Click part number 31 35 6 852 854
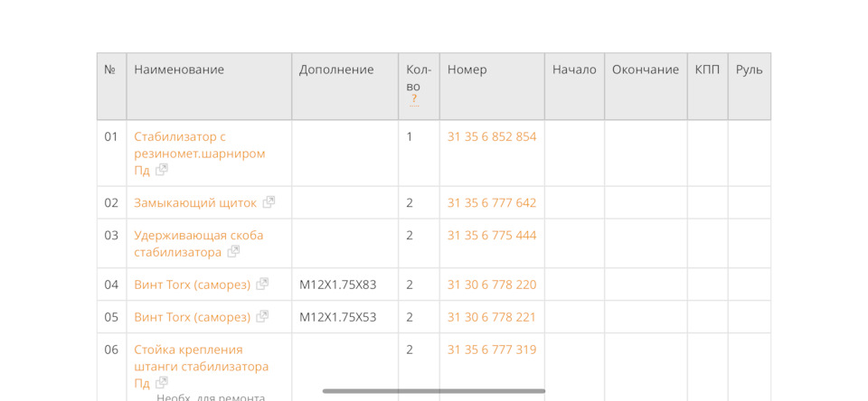 tap(491, 136)
